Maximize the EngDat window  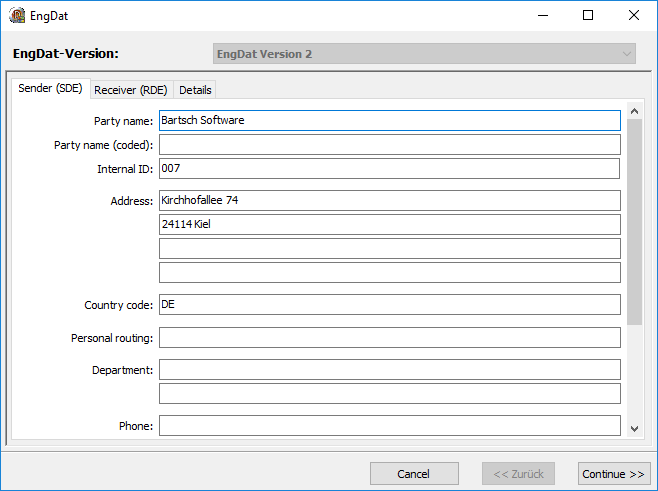coord(588,16)
